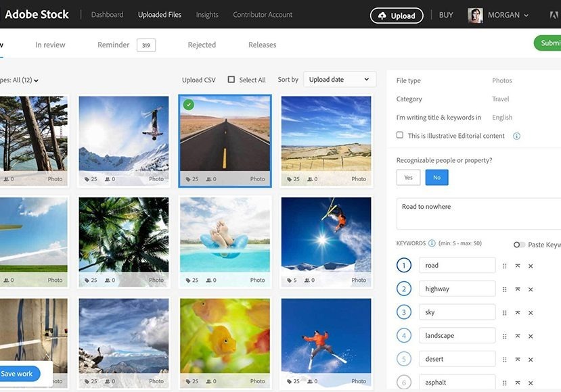561x392 pixels.
Task: Switch to the Rejected tab
Action: (x=202, y=45)
